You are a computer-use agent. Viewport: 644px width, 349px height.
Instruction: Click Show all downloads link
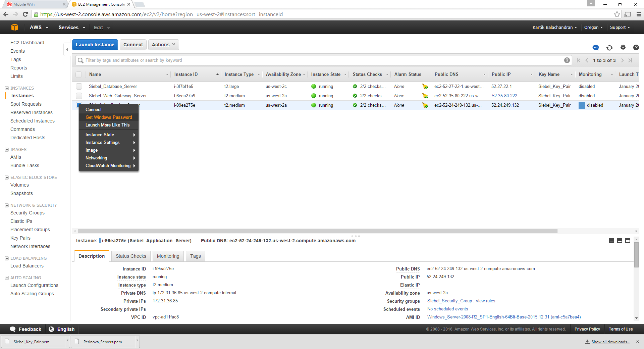[x=610, y=342]
